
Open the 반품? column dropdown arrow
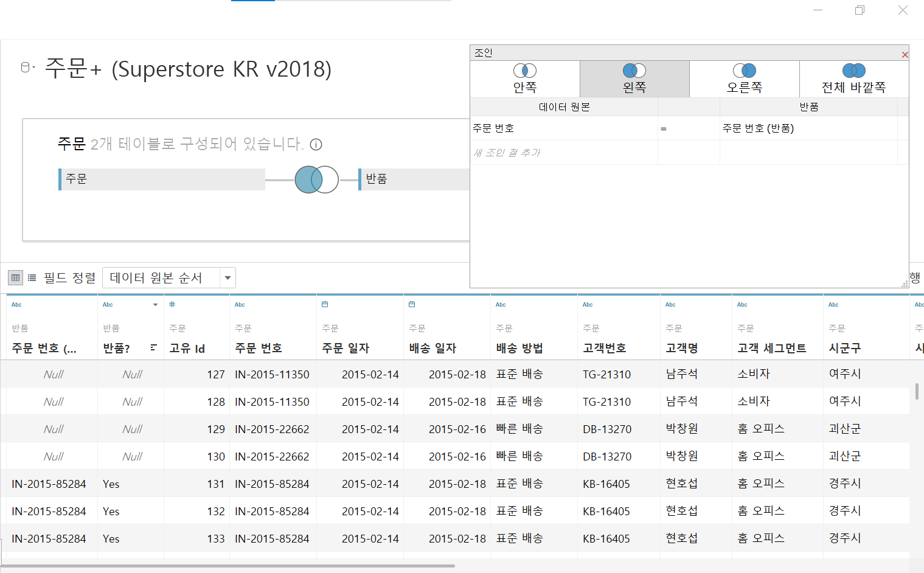pyautogui.click(x=155, y=305)
